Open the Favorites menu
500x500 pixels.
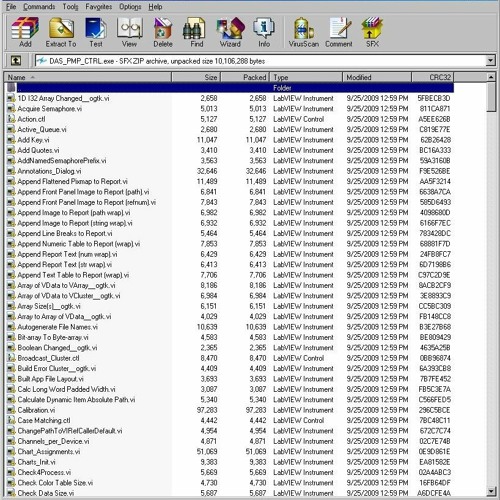(x=99, y=7)
